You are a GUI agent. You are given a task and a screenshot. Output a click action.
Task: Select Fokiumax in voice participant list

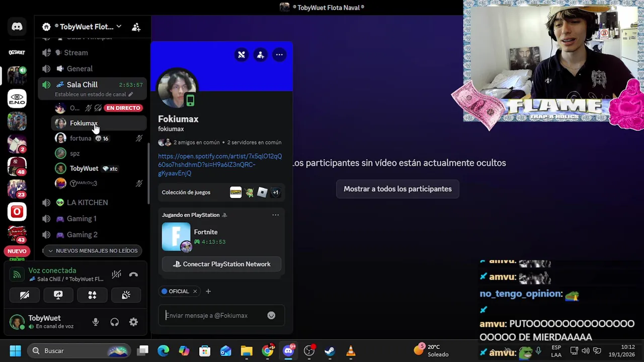(x=99, y=123)
